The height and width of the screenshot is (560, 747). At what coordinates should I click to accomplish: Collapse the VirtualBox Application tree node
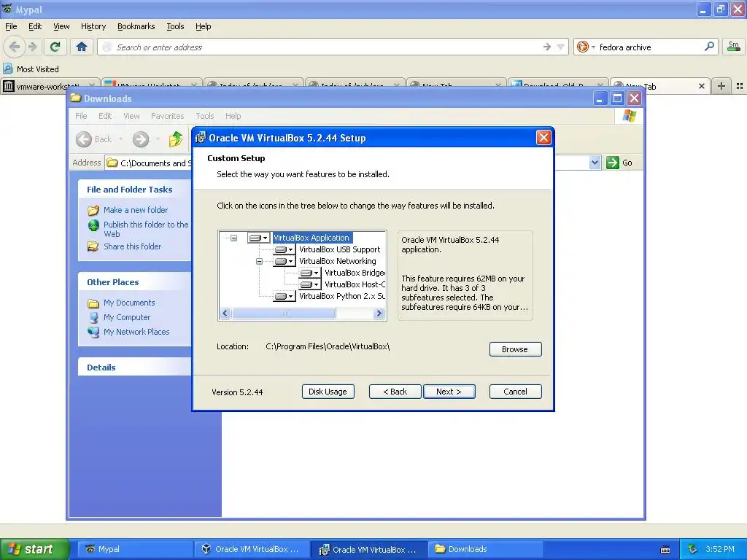pos(234,238)
